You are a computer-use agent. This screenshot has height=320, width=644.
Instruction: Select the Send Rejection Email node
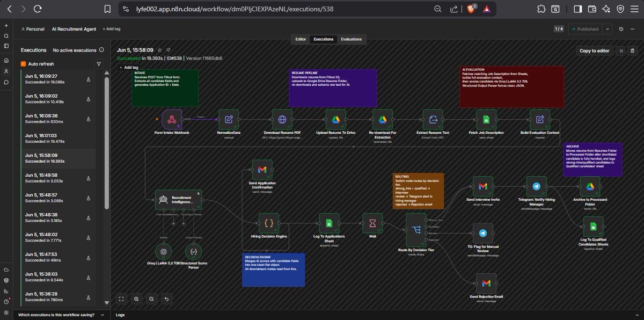486,283
